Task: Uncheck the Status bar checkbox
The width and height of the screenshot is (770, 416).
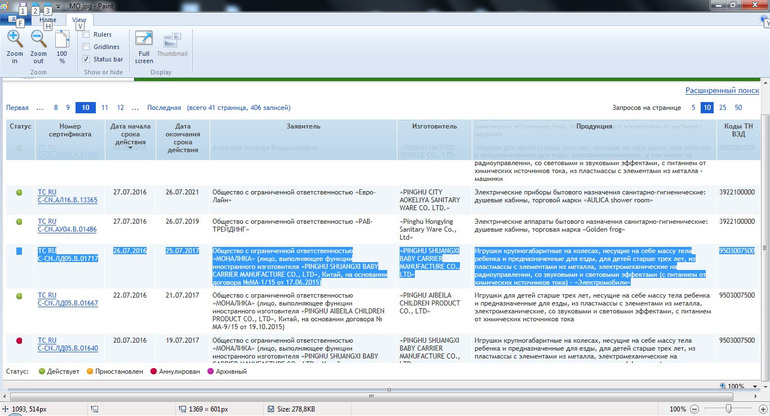Action: [87, 59]
